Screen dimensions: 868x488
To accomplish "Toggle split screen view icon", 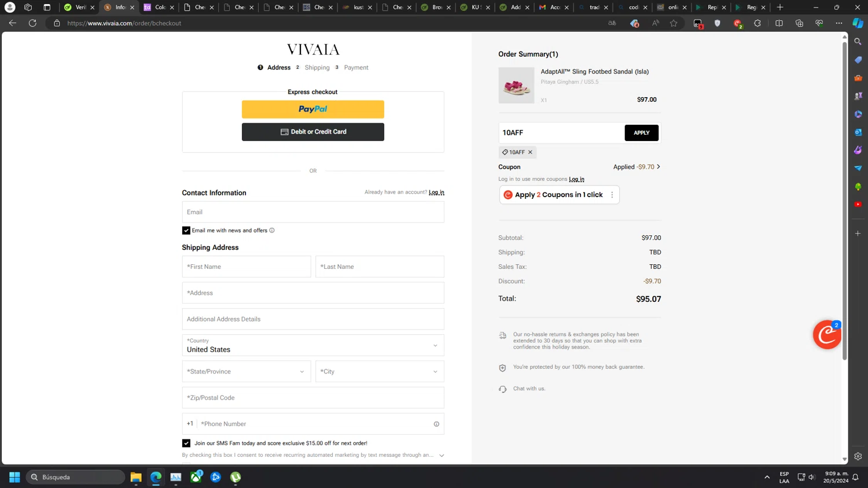I will tap(779, 23).
